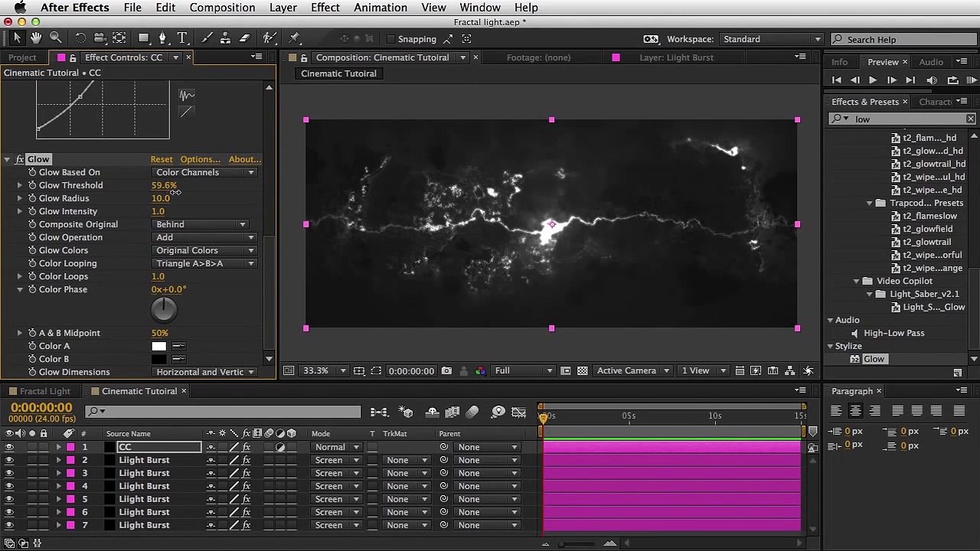Select the Selection arrow tool
This screenshot has height=551, width=980.
coord(18,38)
